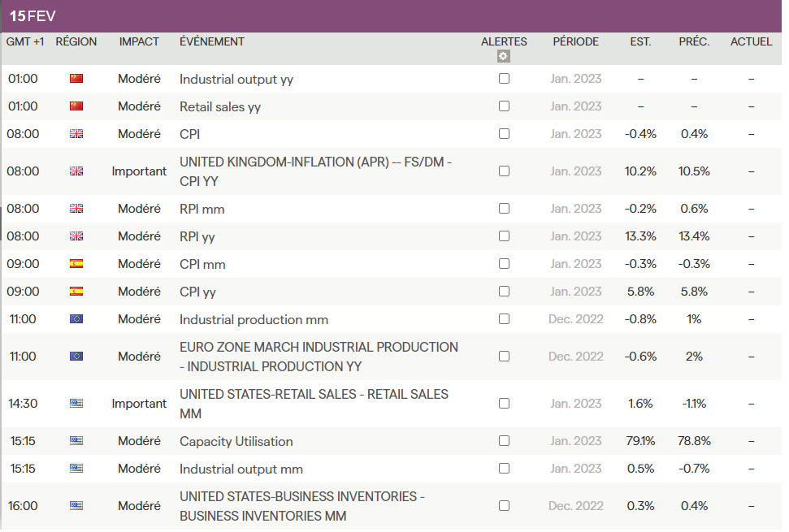The height and width of the screenshot is (532, 789).
Task: Click China flag beside Industrial output yy
Action: coord(76,79)
